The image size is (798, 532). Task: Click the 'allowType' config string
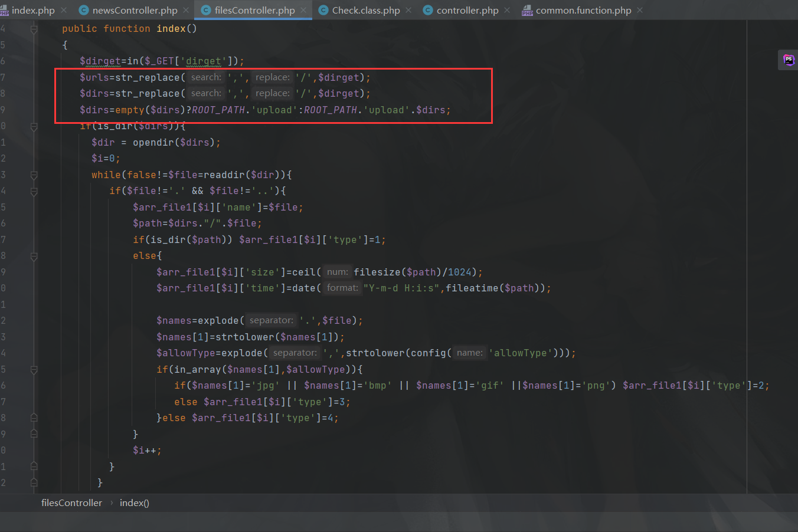click(x=520, y=353)
